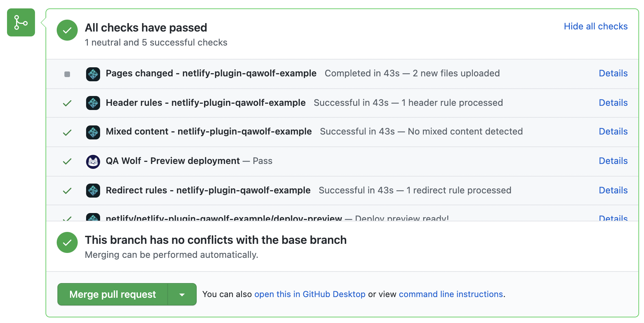Image resolution: width=644 pixels, height=323 pixels.
Task: Click the Netlify icon on Redirect rules row
Action: point(93,190)
